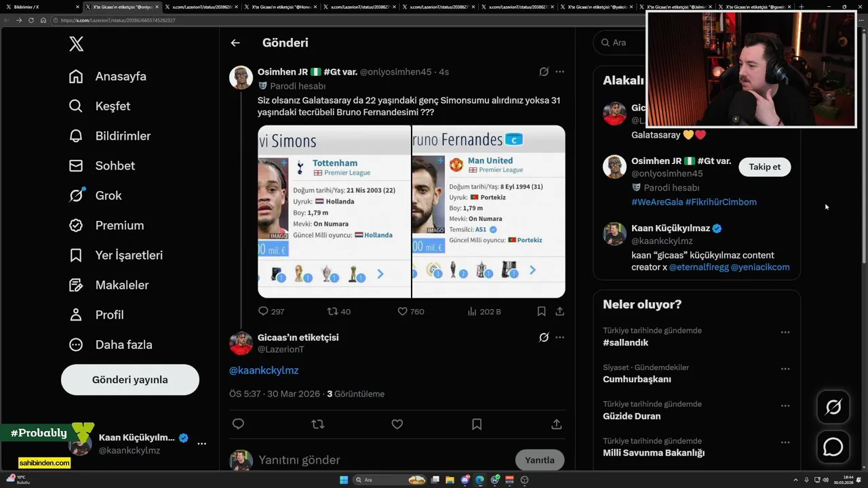
Task: Like the Osimhen post showing 760
Action: [x=411, y=312]
